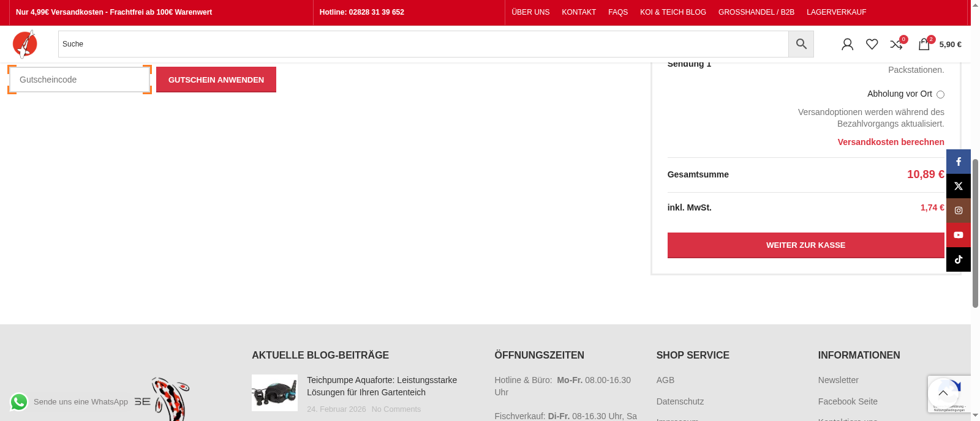
Task: Open the YouTube social button
Action: coord(959,235)
